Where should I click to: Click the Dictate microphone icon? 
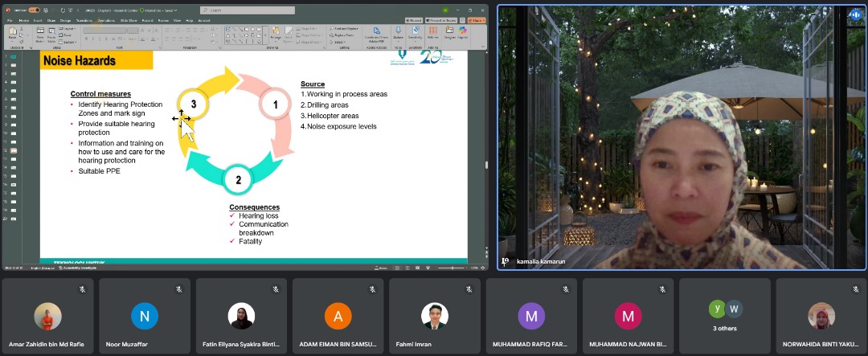point(398,31)
